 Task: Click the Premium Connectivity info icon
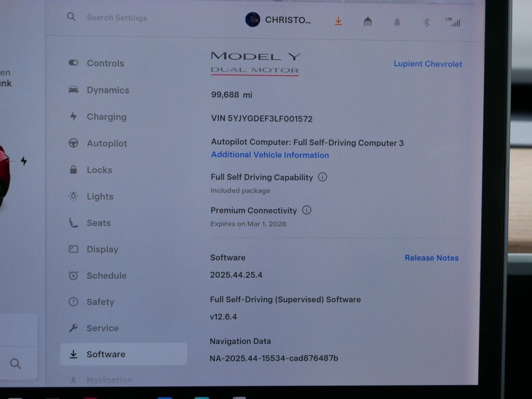tap(307, 210)
